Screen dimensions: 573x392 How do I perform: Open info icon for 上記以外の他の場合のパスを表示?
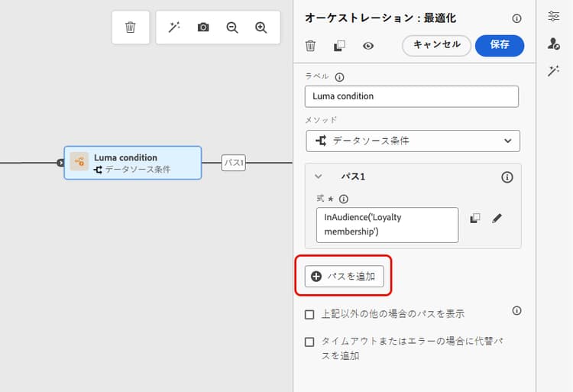tap(516, 310)
